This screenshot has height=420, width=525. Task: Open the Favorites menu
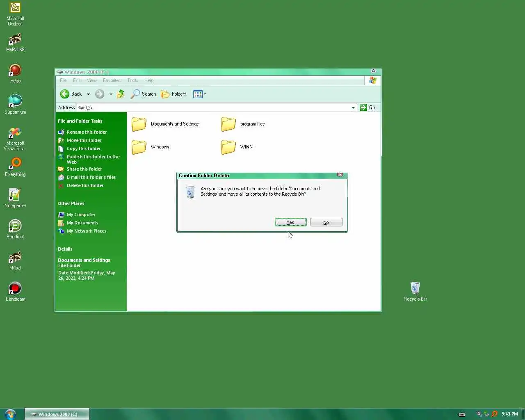(x=112, y=80)
